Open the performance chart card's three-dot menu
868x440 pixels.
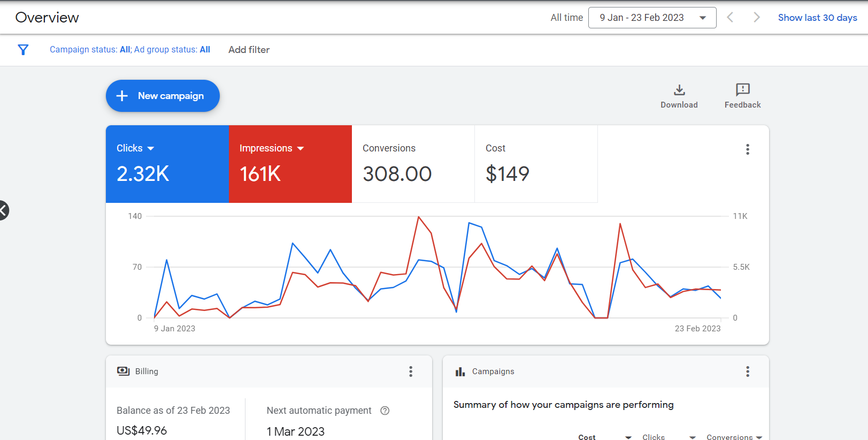(x=747, y=149)
